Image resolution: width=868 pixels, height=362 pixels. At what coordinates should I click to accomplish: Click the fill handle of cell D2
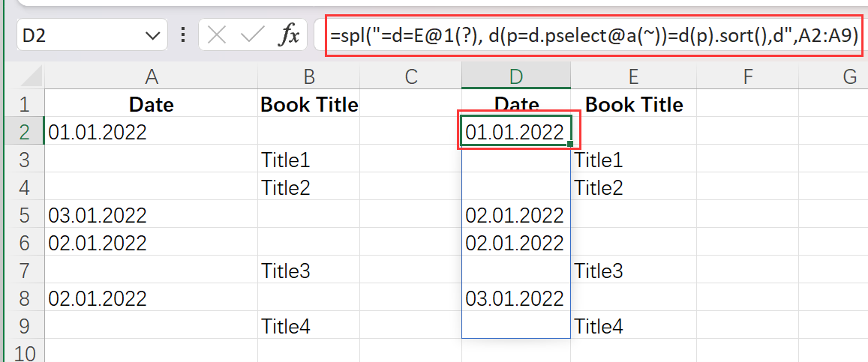(x=571, y=144)
